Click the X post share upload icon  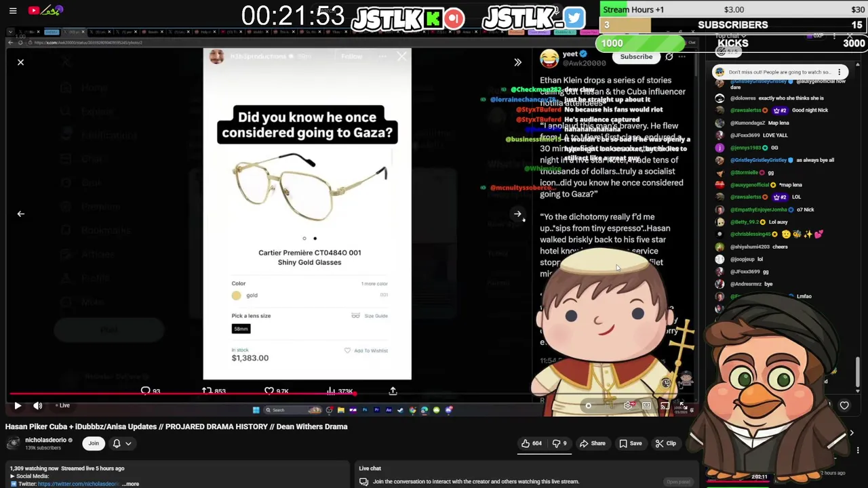pyautogui.click(x=393, y=391)
